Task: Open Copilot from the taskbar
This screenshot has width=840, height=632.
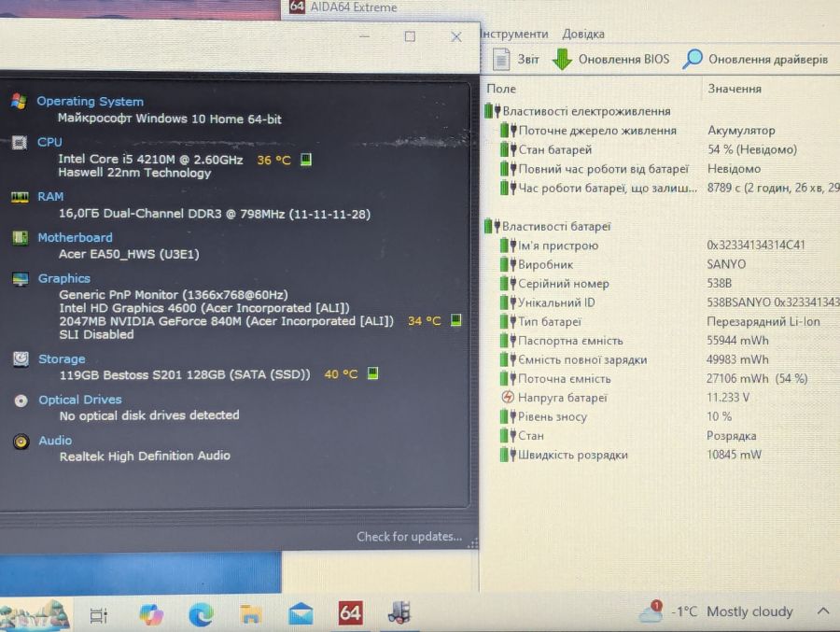Action: pos(151,613)
